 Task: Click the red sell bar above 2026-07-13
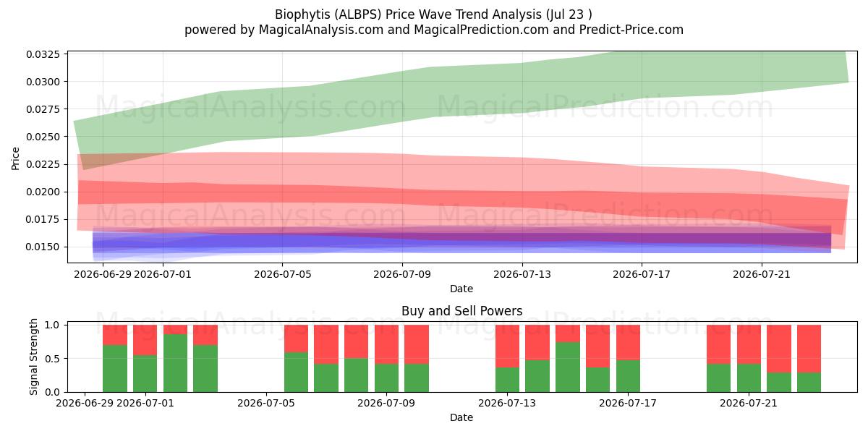pyautogui.click(x=508, y=346)
